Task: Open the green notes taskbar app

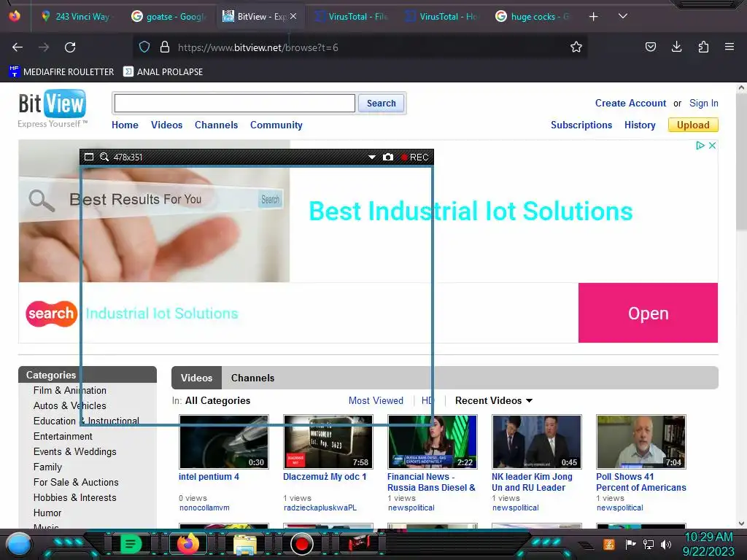Action: (130, 544)
